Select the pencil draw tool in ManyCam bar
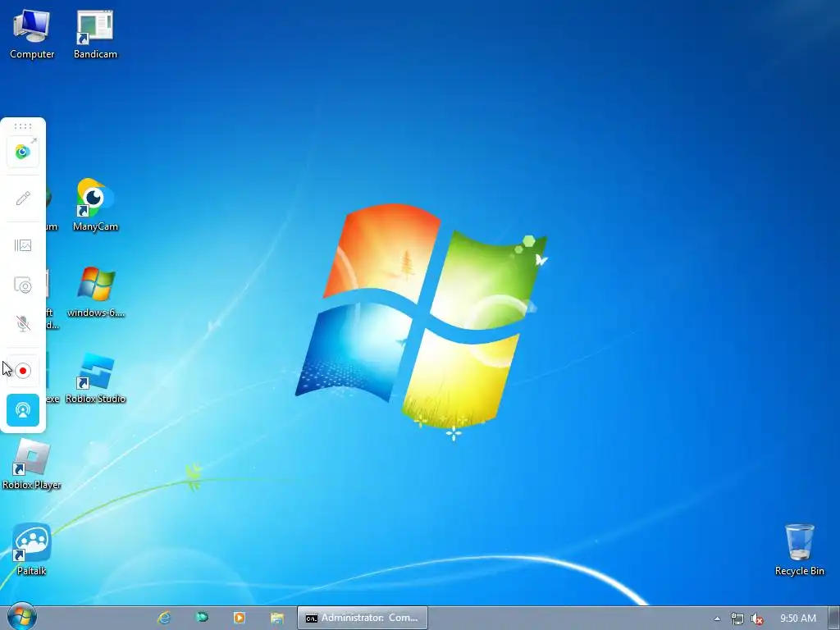840x630 pixels. point(22,199)
